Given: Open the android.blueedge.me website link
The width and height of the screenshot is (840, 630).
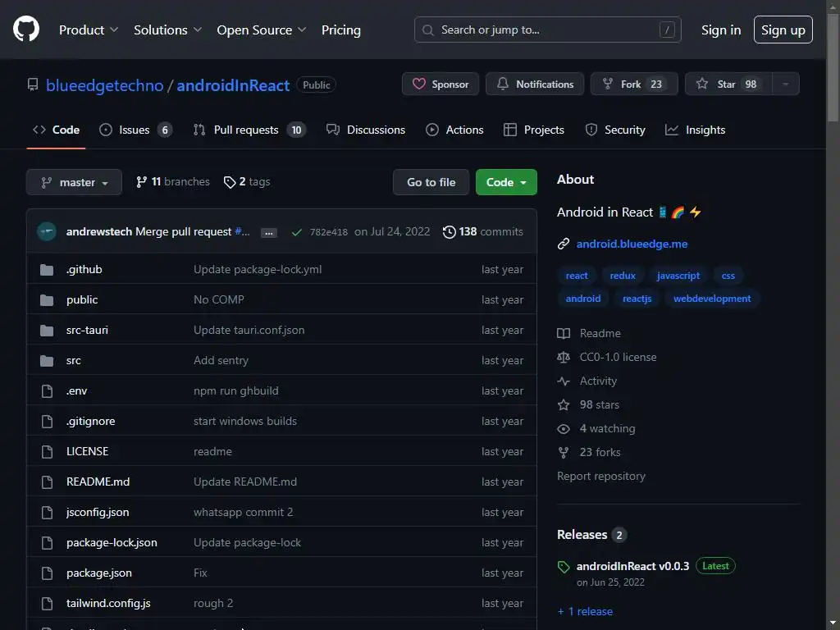Looking at the screenshot, I should 632,244.
